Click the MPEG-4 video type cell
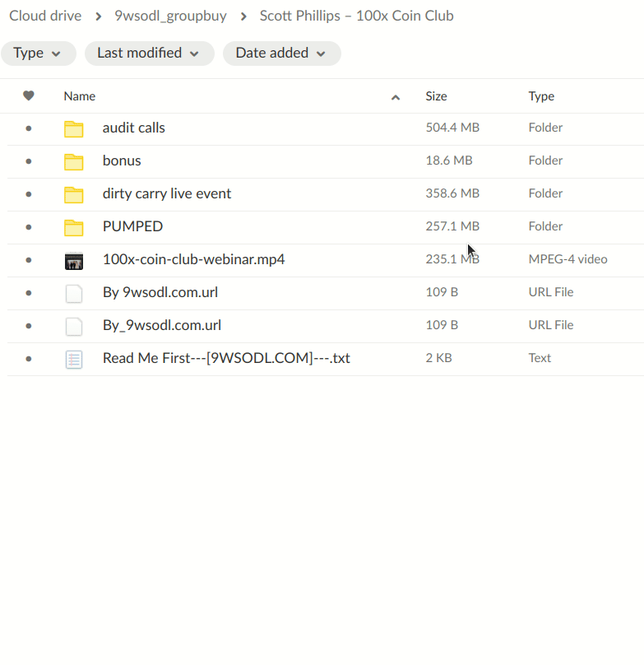 [568, 259]
